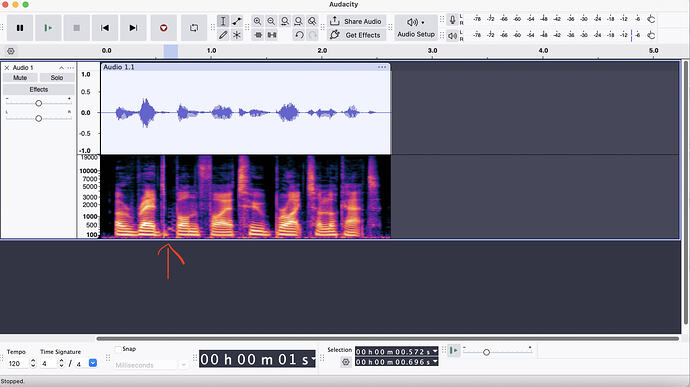The width and height of the screenshot is (690, 387).
Task: Open the time display format dropdown
Action: tap(313, 359)
